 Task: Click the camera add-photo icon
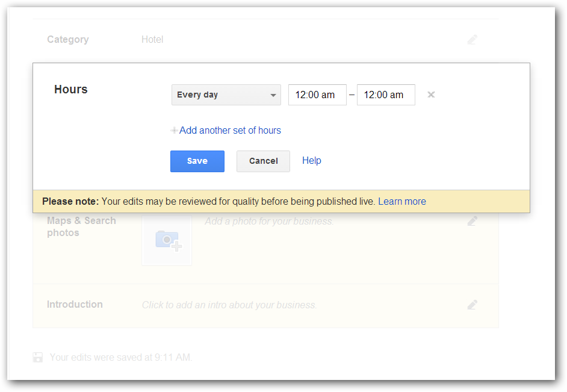tap(167, 240)
